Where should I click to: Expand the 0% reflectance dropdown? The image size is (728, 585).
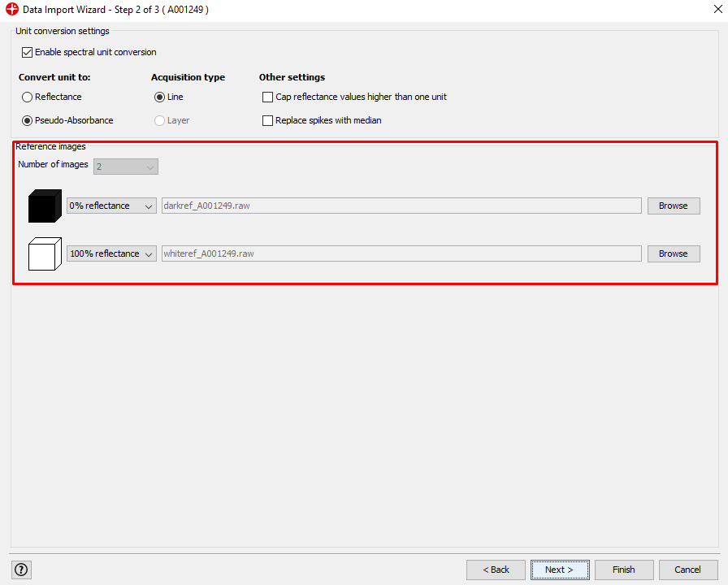(x=111, y=206)
